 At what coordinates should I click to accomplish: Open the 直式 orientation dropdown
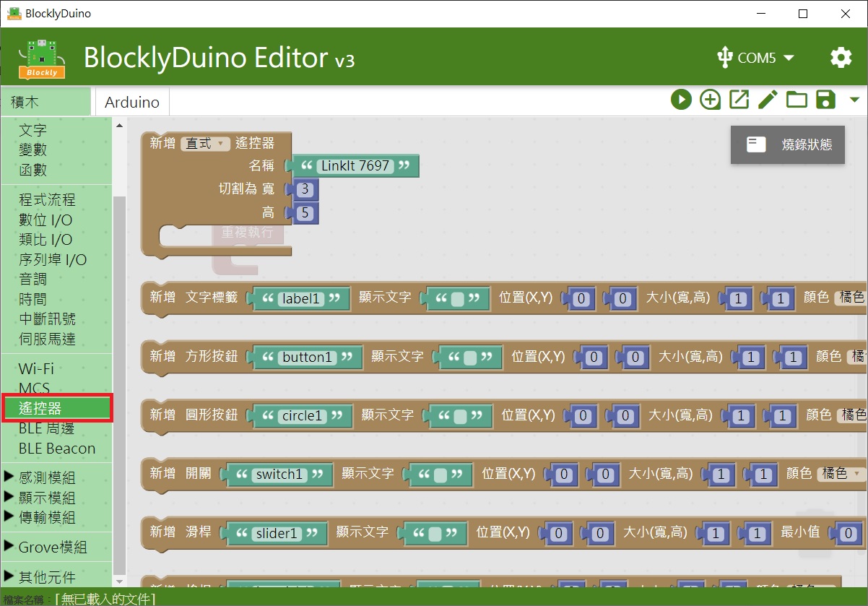coord(205,144)
